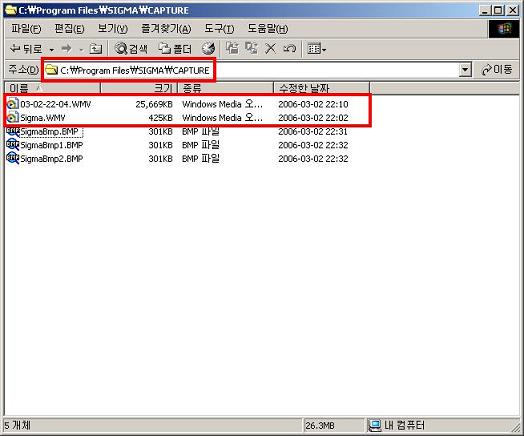Screen dimensions: 524x436
Task: Click the 이동 go button
Action: click(x=497, y=70)
